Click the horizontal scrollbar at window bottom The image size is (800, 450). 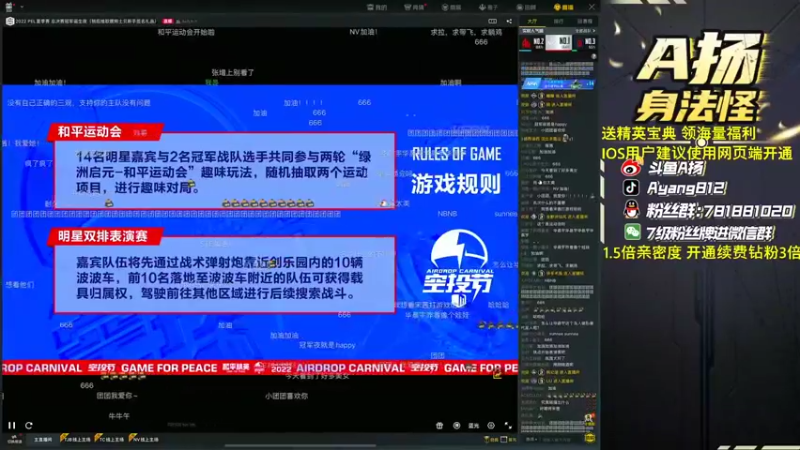(x=301, y=445)
